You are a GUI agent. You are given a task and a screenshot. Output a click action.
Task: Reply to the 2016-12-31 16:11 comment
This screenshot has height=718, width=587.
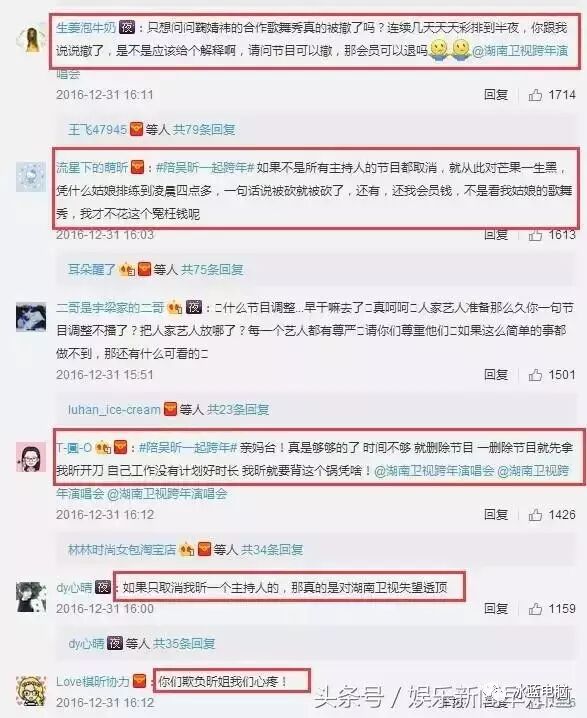pos(496,95)
